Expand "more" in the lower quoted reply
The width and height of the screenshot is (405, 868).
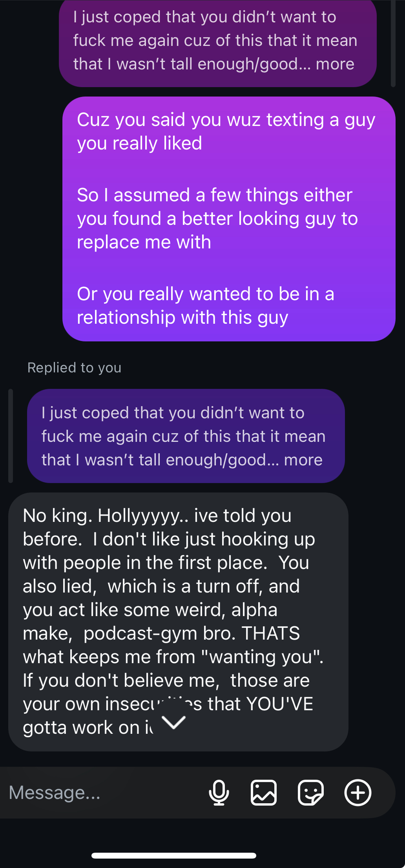[303, 460]
